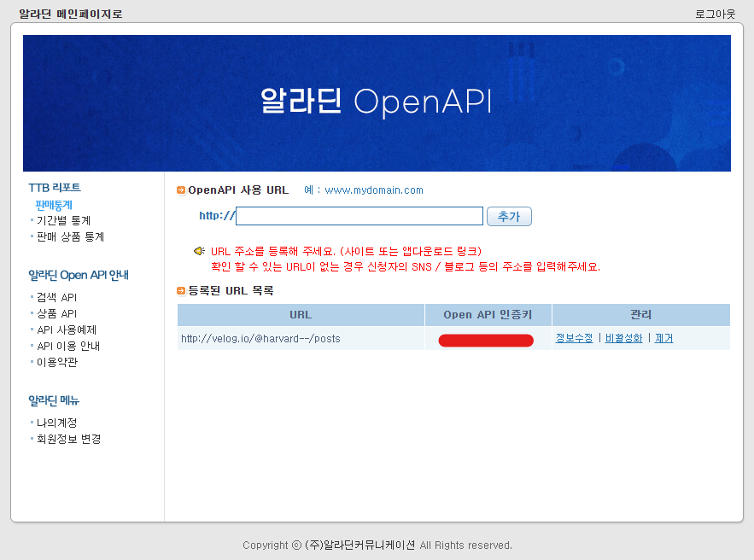The image size is (754, 560).
Task: Focus the http:// URL input field
Action: 359,216
